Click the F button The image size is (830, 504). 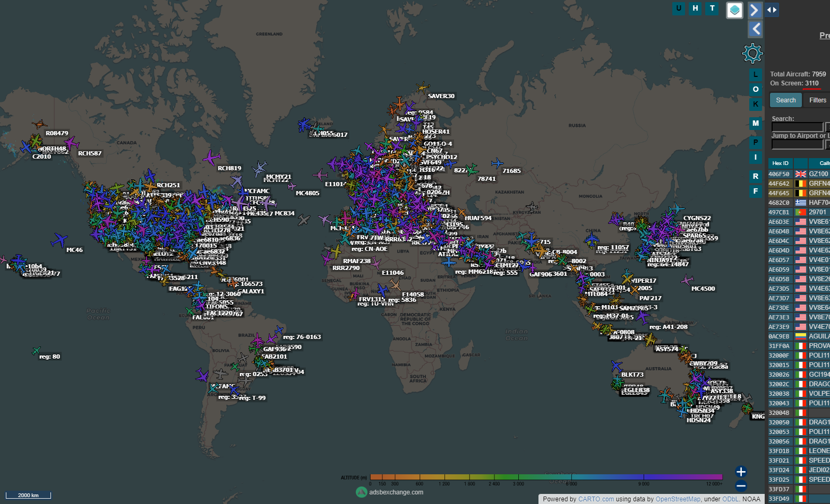point(756,192)
